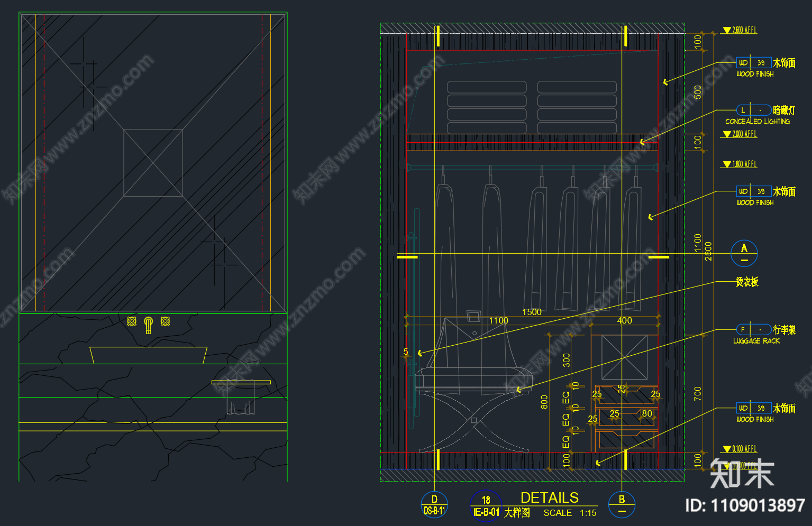Select the center square in the mirror

pos(153,163)
